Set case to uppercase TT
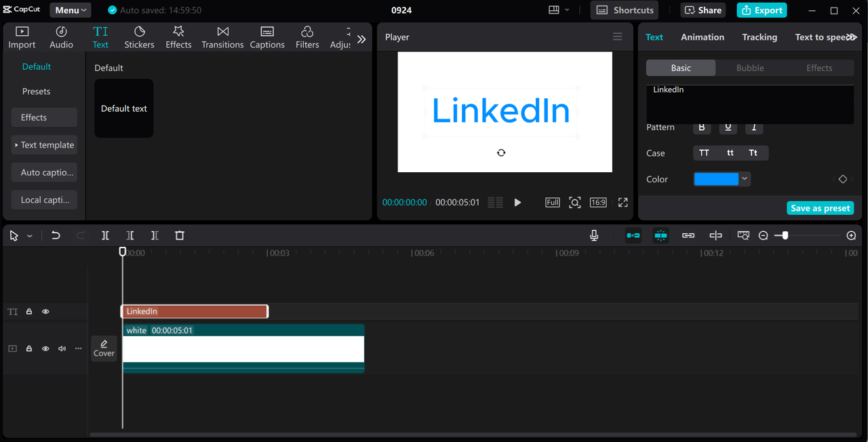Viewport: 868px width, 442px height. coord(705,153)
